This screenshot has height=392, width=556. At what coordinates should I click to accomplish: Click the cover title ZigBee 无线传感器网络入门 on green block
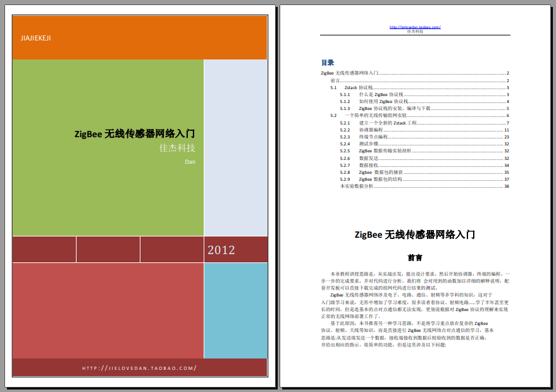click(x=135, y=133)
